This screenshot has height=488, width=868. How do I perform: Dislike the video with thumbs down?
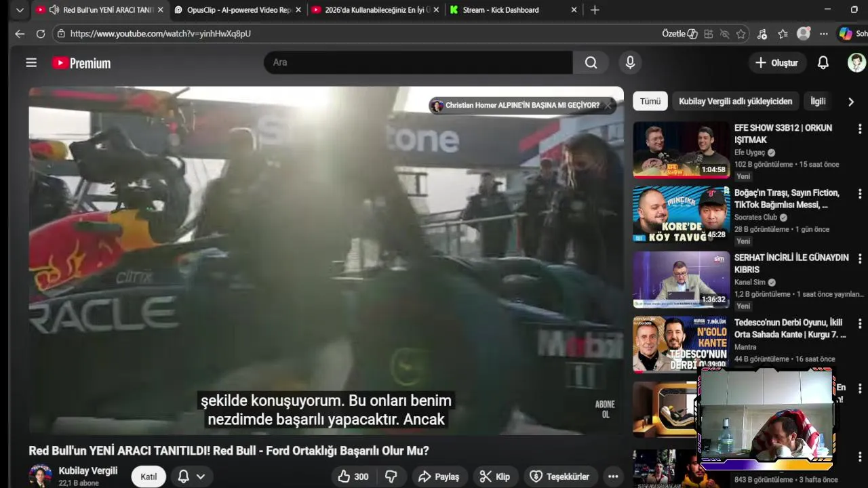pyautogui.click(x=391, y=476)
